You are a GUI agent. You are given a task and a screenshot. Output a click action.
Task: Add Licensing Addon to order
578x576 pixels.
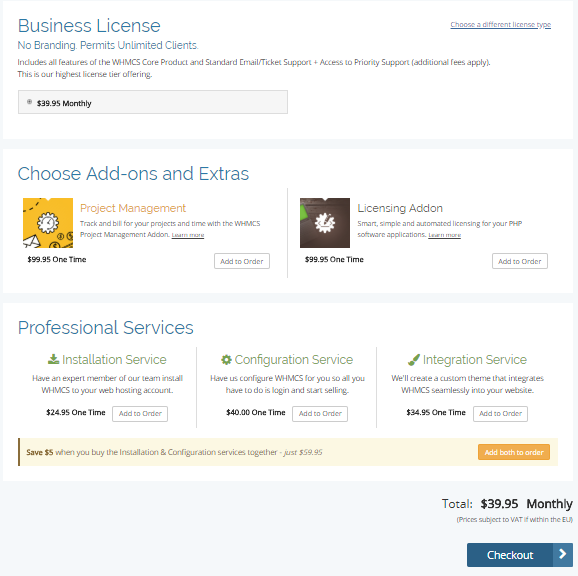[x=520, y=261]
